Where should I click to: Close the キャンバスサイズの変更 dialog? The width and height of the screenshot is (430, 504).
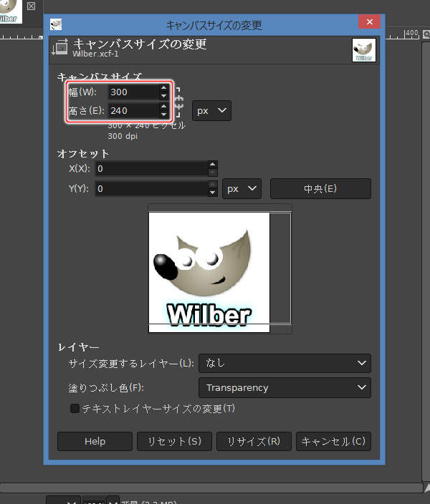(x=370, y=22)
